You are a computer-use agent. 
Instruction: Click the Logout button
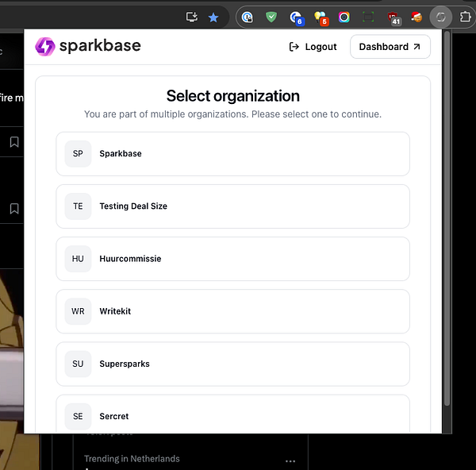(x=313, y=47)
